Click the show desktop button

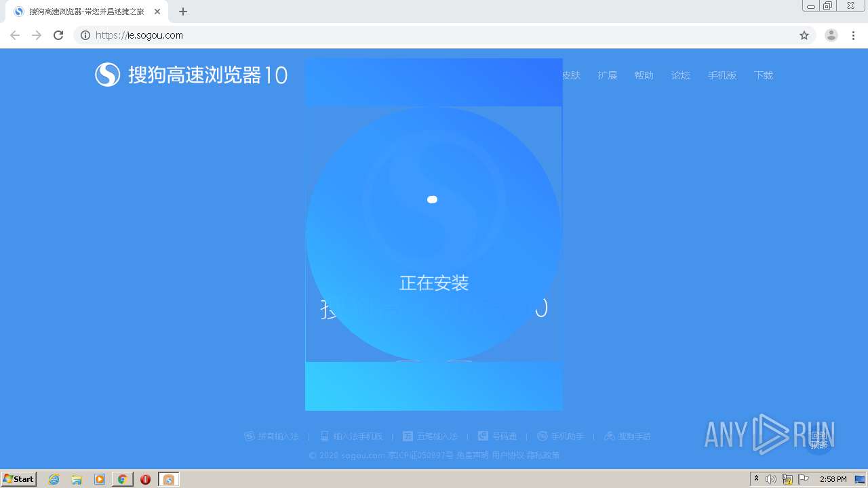click(860, 479)
